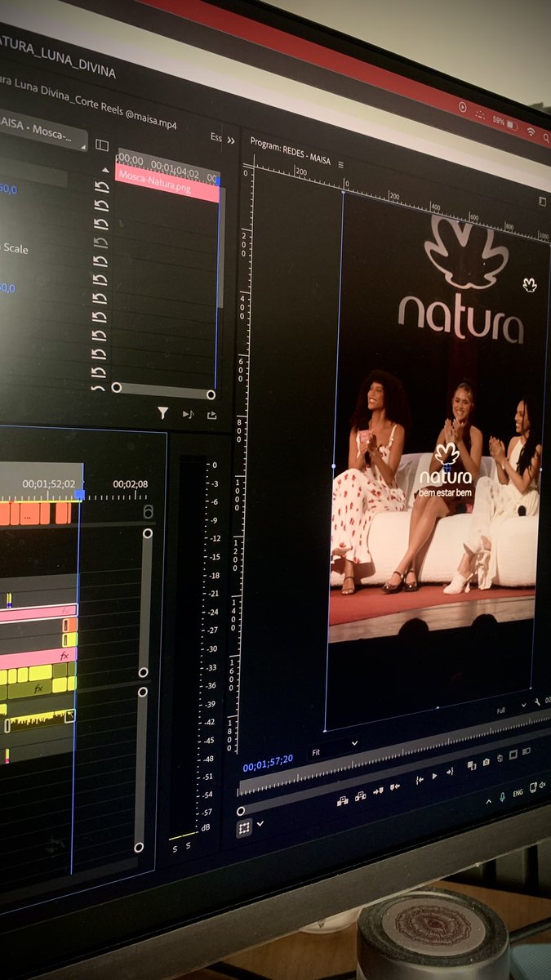Open the Fit zoom level dropdown

tap(335, 749)
